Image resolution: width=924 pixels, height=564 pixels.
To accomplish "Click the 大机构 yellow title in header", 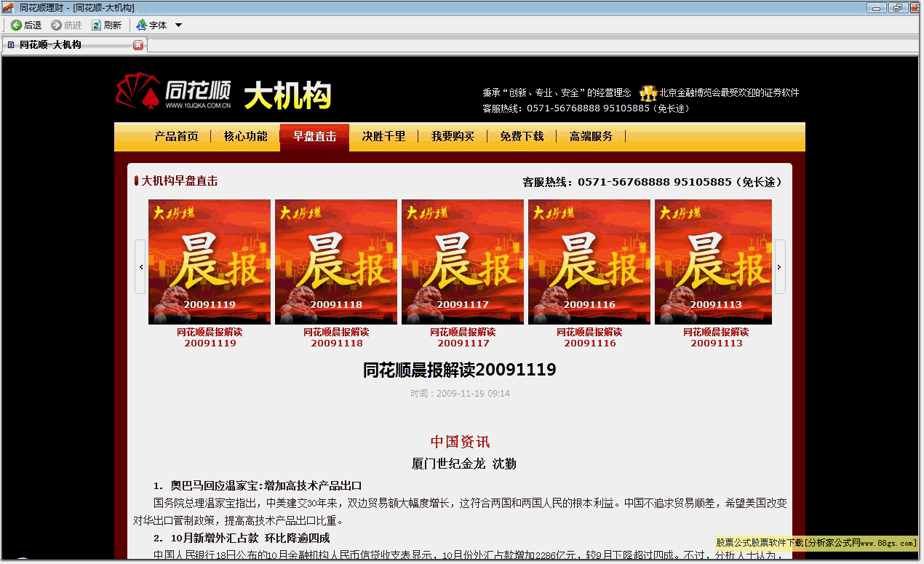I will click(287, 96).
